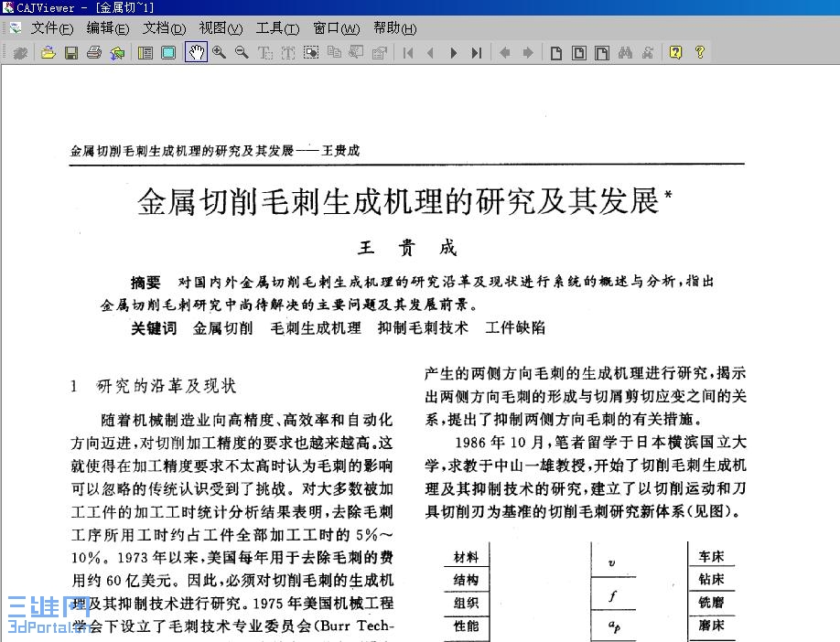Screen dimensions: 840x642
Task: Click the open file folder icon
Action: [48, 52]
